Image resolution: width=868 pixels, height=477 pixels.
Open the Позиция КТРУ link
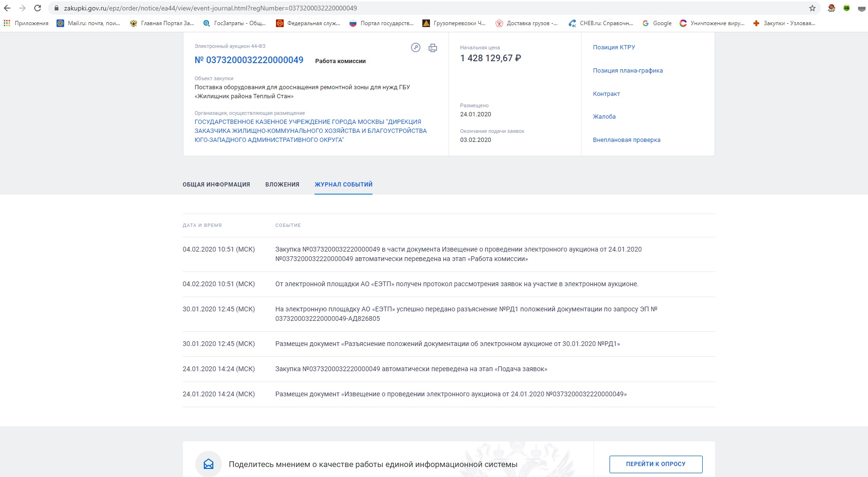(x=614, y=47)
